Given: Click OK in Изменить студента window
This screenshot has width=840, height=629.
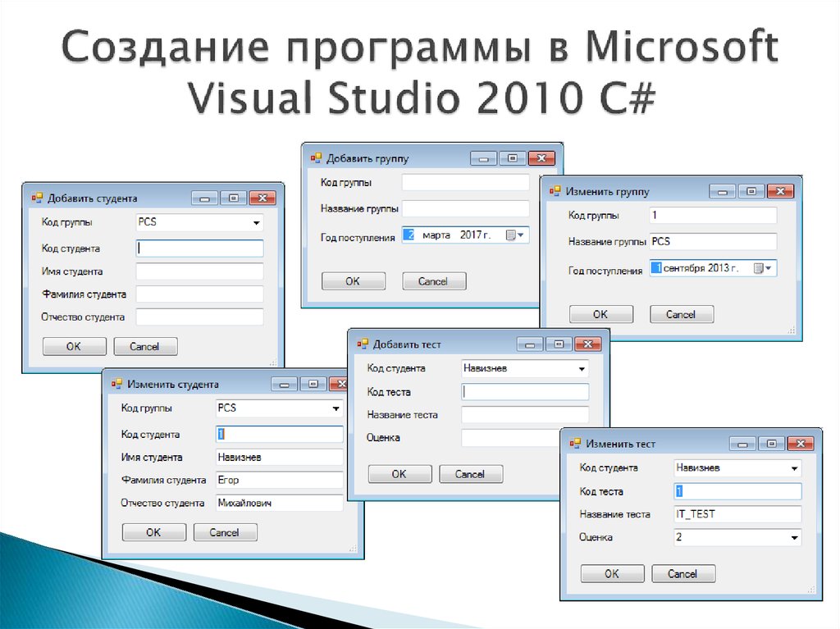Looking at the screenshot, I should tap(153, 532).
